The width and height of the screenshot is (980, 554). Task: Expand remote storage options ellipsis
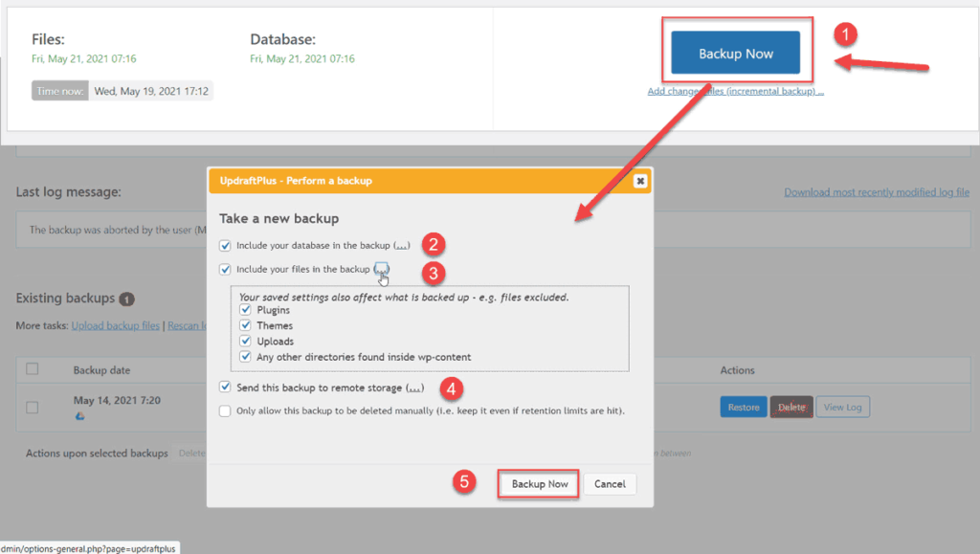click(x=415, y=388)
